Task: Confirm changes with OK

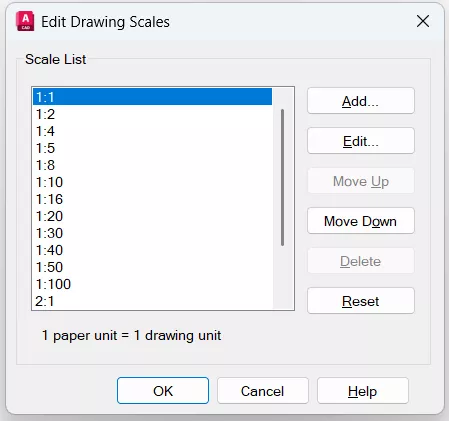Action: tap(163, 391)
